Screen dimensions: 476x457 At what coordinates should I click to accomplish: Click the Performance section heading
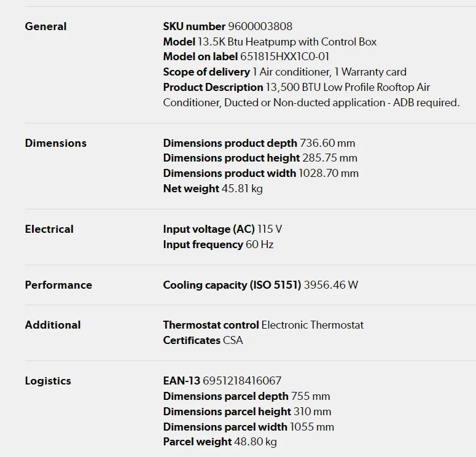coord(58,285)
